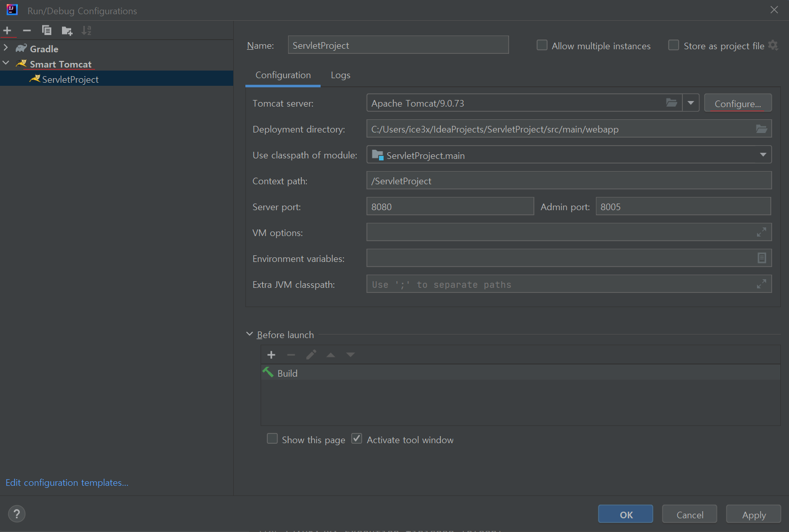Viewport: 789px width, 532px height.
Task: Edit the Before launch task
Action: 311,355
